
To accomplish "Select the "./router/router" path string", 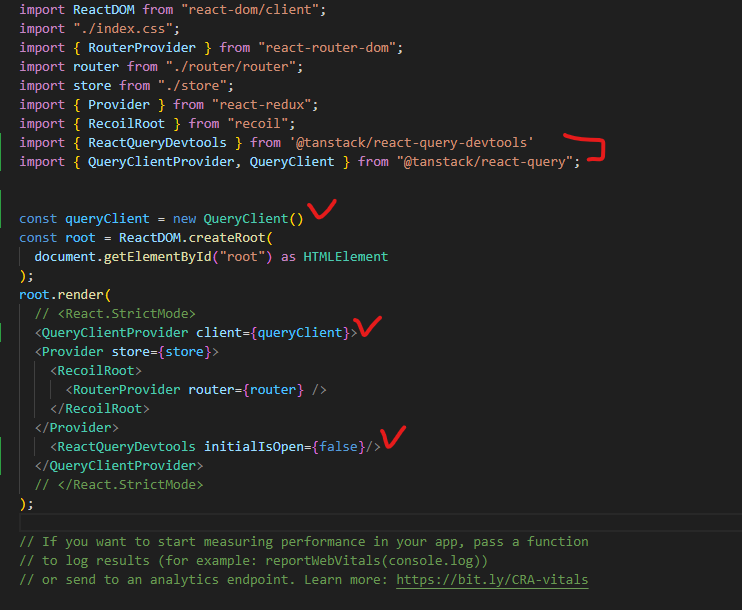I will (230, 67).
